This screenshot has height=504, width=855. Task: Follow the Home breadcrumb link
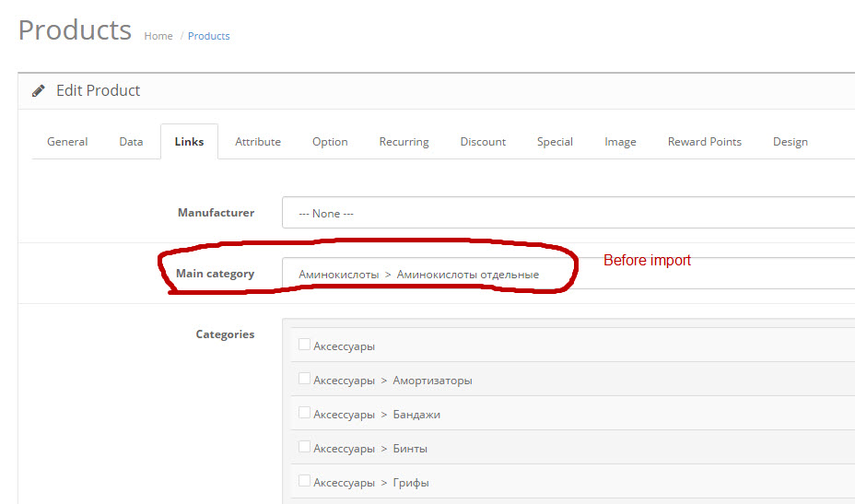coord(158,36)
